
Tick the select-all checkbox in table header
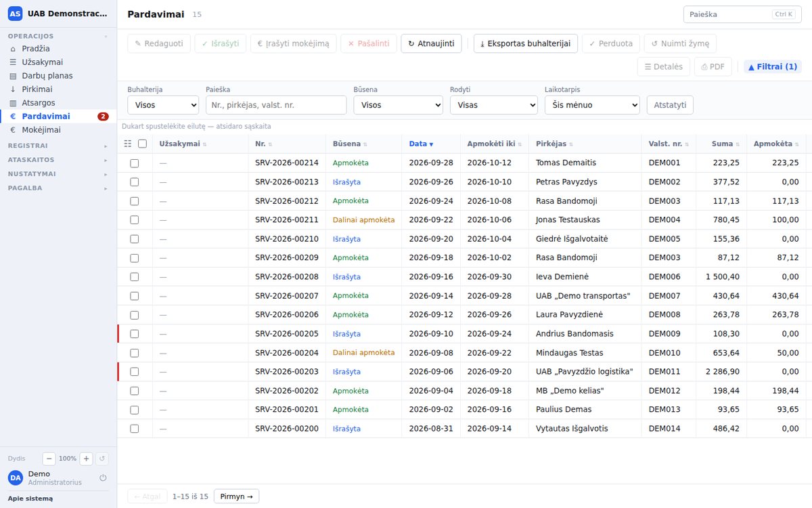point(142,144)
